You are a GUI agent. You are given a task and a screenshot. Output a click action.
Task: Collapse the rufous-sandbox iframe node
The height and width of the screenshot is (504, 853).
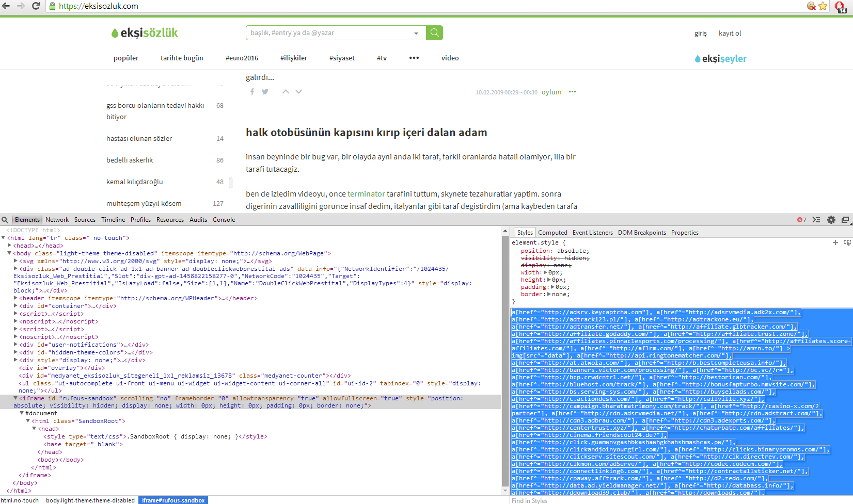coord(15,398)
